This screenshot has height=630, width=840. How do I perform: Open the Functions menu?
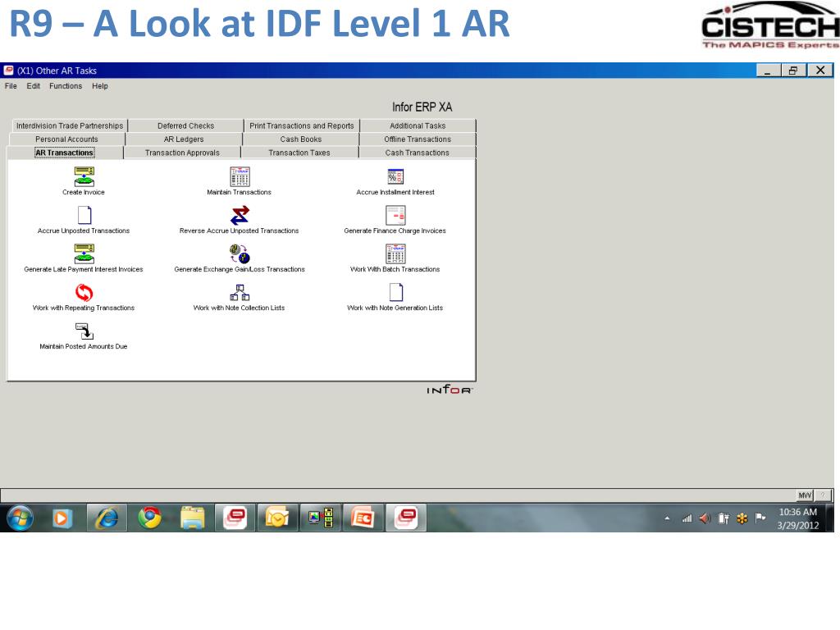66,85
